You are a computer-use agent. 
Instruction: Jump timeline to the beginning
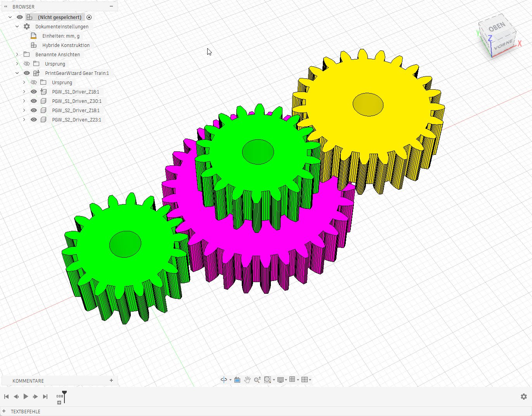point(7,396)
